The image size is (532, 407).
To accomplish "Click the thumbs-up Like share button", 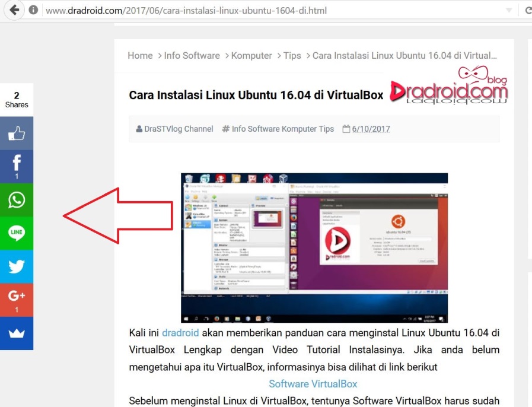I will click(17, 133).
